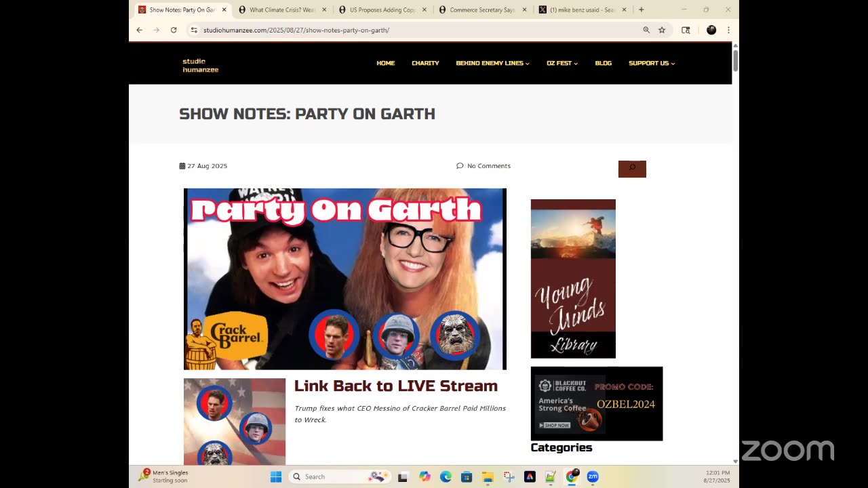This screenshot has height=488, width=868.
Task: Open Snipping Tool from the taskbar
Action: pos(509,476)
